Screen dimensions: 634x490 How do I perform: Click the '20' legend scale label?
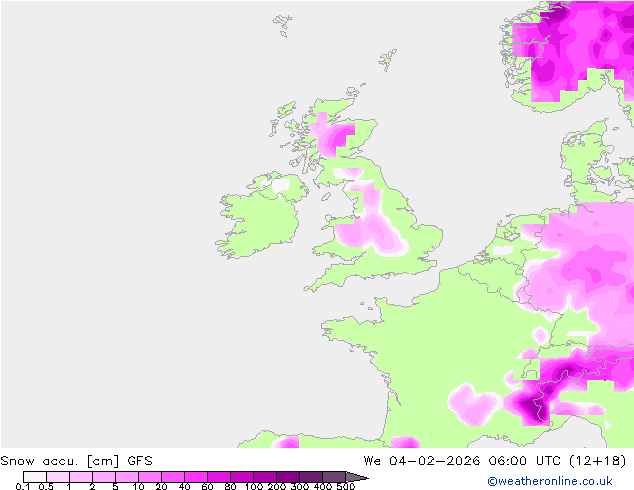point(161,486)
